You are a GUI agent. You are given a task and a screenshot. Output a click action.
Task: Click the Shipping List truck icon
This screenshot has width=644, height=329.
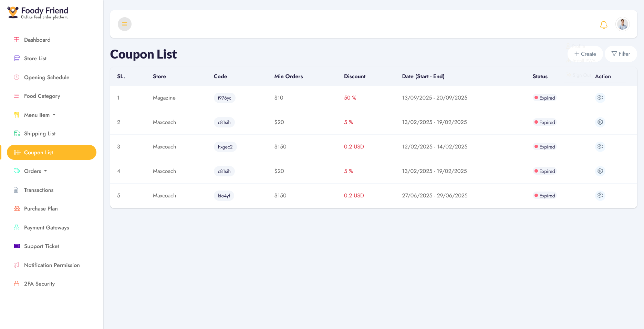(17, 133)
